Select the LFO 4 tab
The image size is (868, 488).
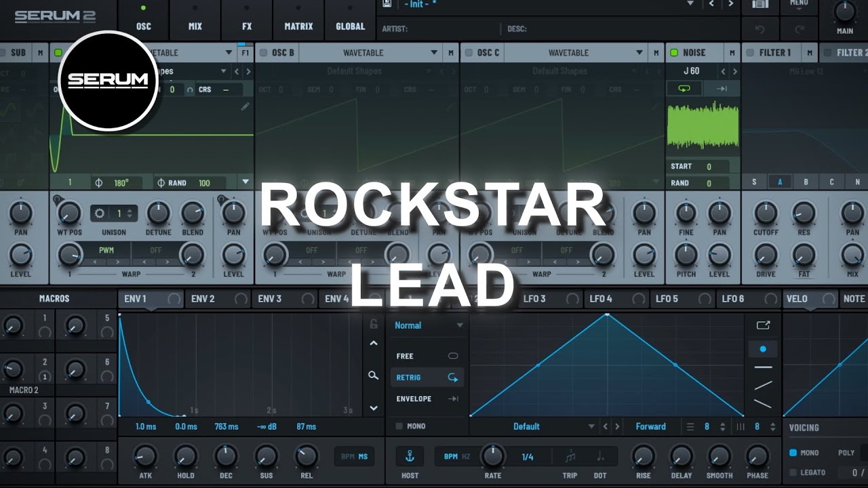(x=616, y=299)
